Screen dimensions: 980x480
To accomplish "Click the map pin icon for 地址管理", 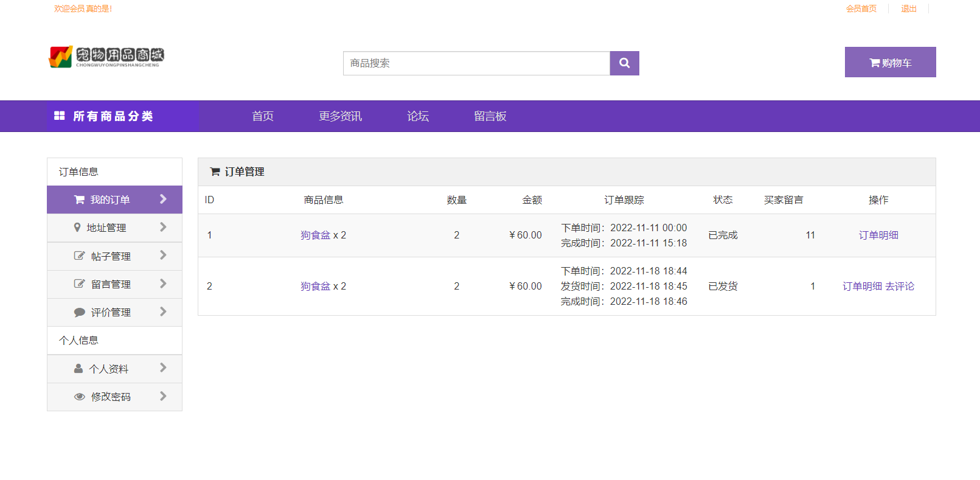I will click(x=77, y=228).
